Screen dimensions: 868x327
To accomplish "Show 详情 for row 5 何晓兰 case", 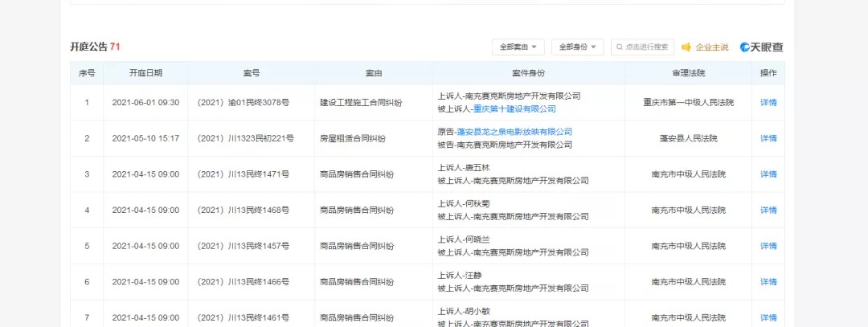I will pyautogui.click(x=768, y=246).
